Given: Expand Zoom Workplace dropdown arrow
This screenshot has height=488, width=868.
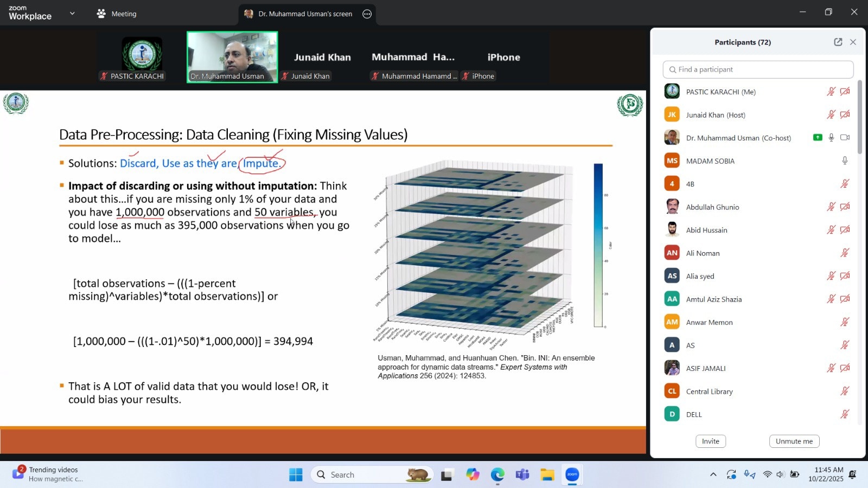Looking at the screenshot, I should click(72, 14).
